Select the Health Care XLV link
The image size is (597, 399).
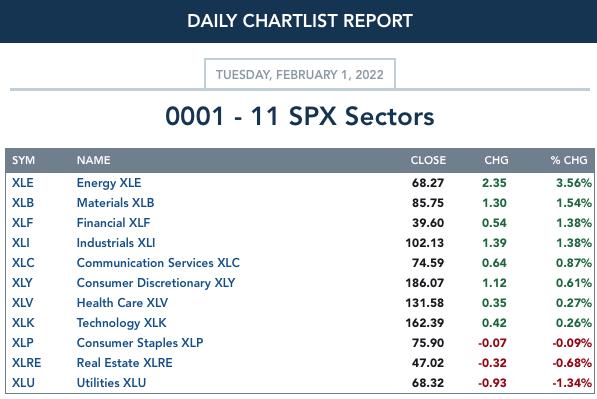(x=122, y=303)
